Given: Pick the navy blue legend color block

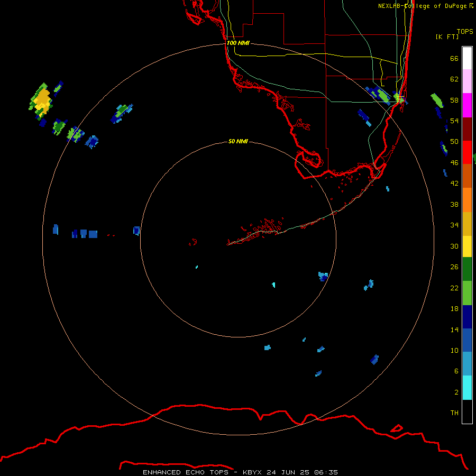Looking at the screenshot, I should (x=467, y=317).
